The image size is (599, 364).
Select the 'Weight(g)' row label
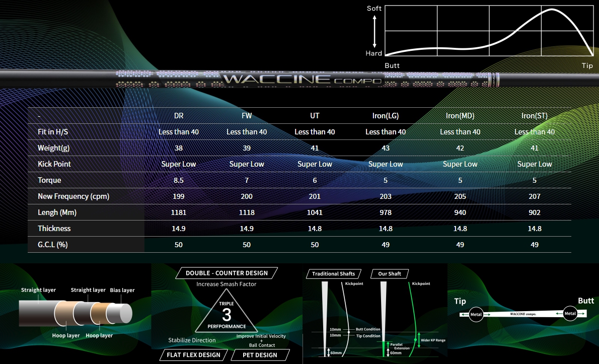coord(53,148)
